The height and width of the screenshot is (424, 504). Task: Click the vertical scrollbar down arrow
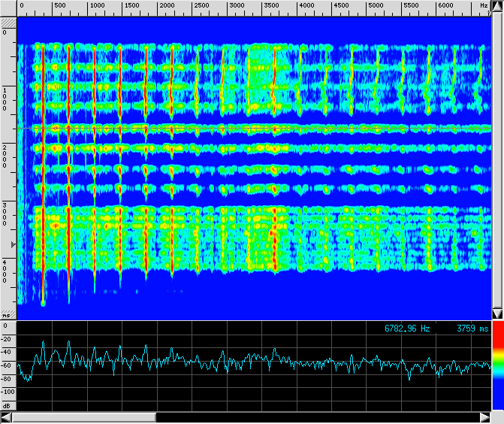tap(496, 313)
